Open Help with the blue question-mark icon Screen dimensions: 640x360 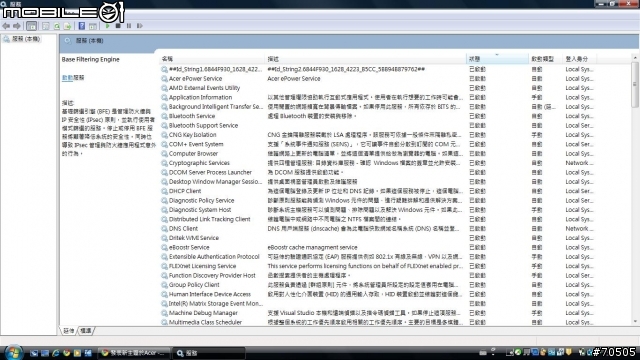point(82,26)
